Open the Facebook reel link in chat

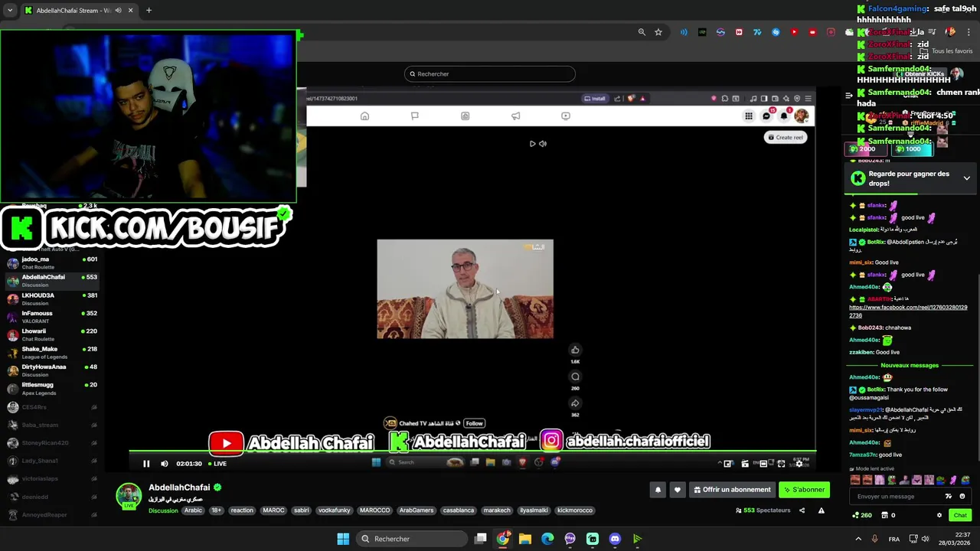click(908, 311)
